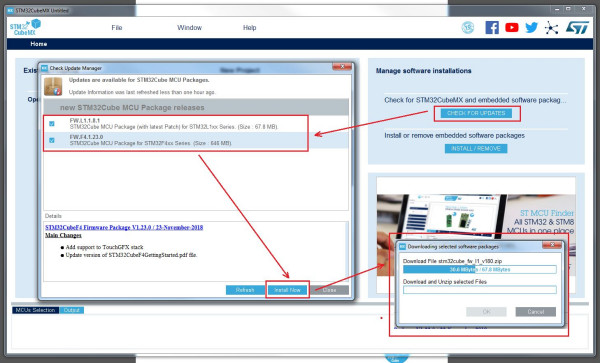The image size is (600, 363).
Task: Click the STM32CubeMX logo icon
Action: [25, 27]
